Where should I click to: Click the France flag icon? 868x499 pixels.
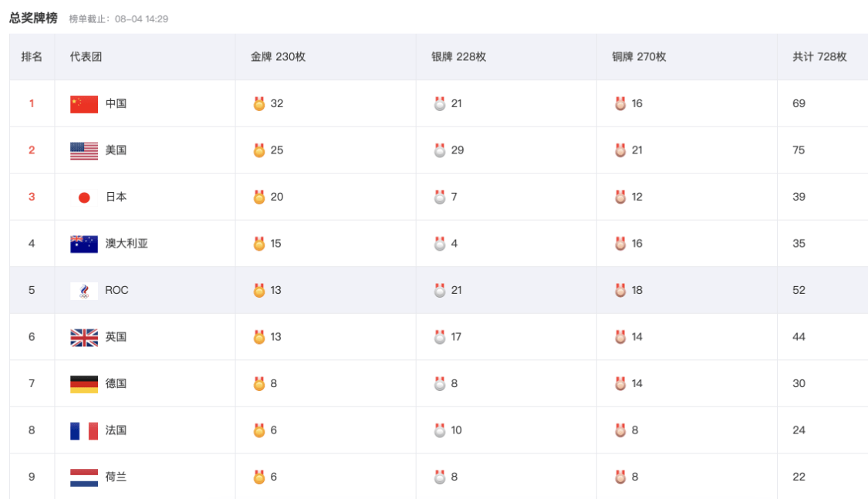tap(84, 430)
